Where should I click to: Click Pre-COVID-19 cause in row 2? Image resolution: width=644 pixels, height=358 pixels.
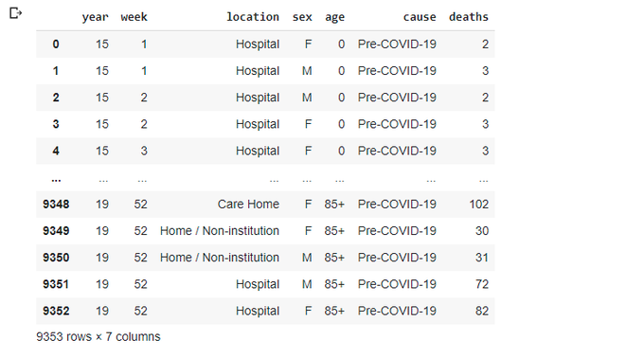tap(397, 98)
